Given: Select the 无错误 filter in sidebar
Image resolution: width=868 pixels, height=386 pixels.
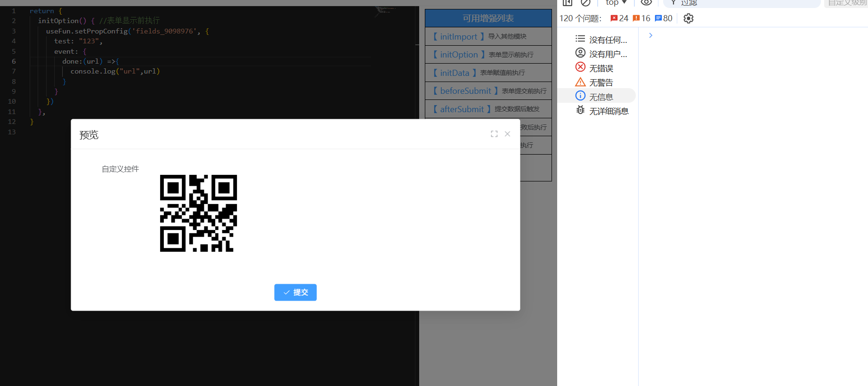Looking at the screenshot, I should pos(601,68).
